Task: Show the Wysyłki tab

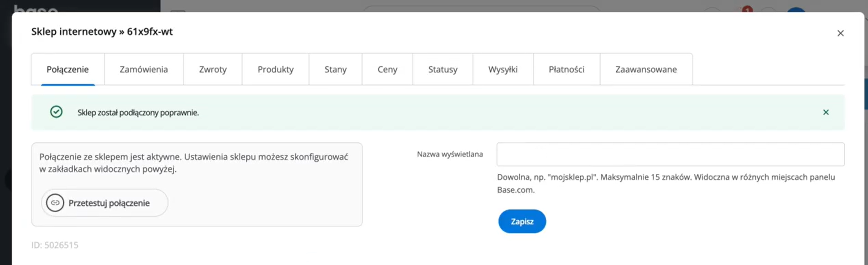Action: [503, 69]
